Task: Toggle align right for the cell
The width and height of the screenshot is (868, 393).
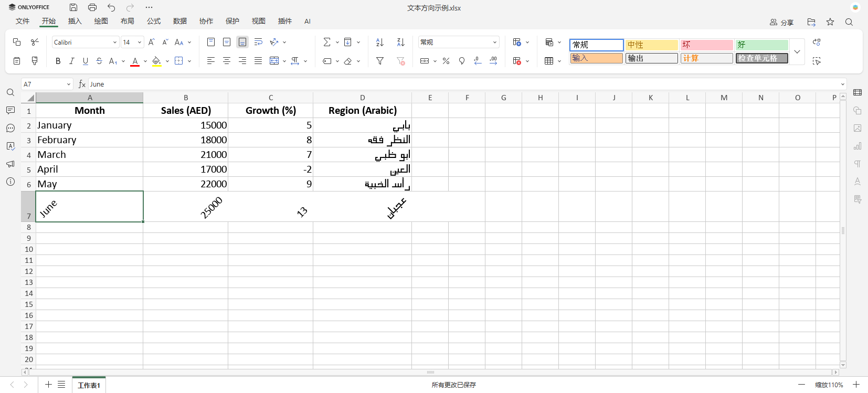Action: point(242,61)
